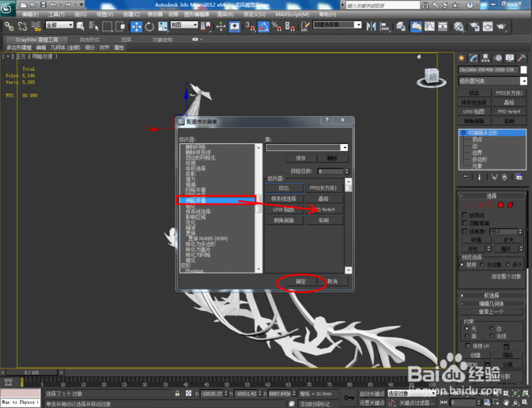The image size is (532, 408).
Task: Open 编辑(E) menu
Action: click(30, 14)
